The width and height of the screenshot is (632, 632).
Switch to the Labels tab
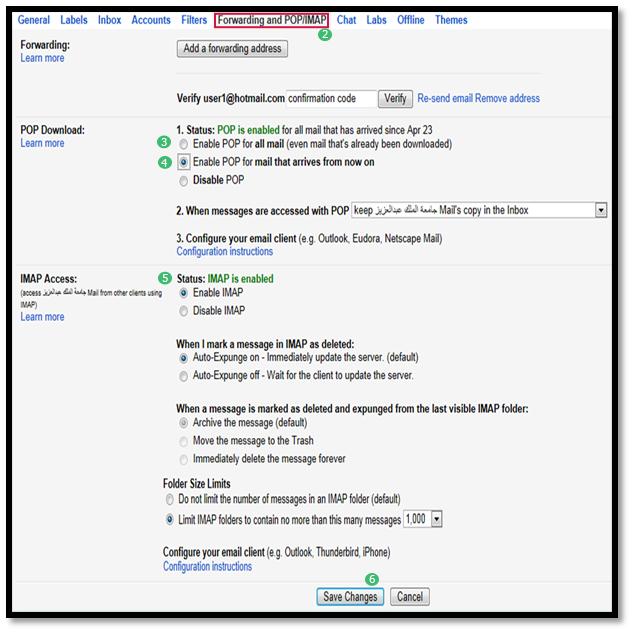click(x=74, y=20)
